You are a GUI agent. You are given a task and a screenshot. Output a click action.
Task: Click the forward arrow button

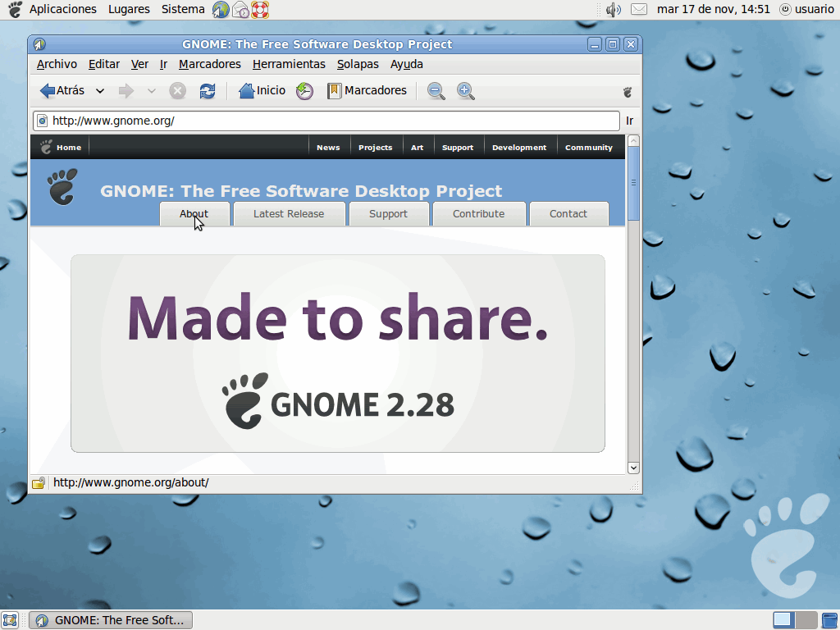pyautogui.click(x=126, y=90)
